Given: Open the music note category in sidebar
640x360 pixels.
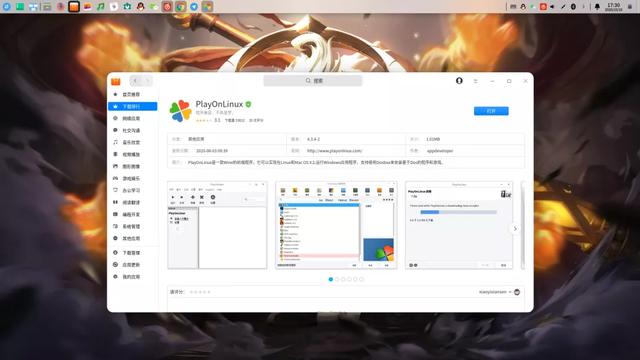Looking at the screenshot, I should coord(132,142).
